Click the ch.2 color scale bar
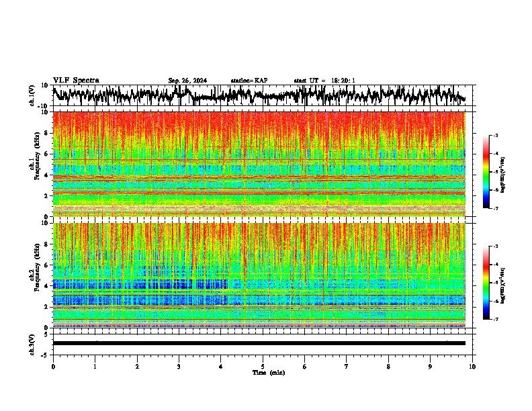 (486, 283)
